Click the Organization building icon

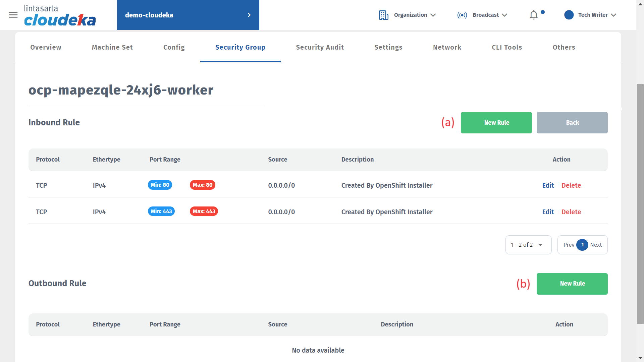pos(383,15)
